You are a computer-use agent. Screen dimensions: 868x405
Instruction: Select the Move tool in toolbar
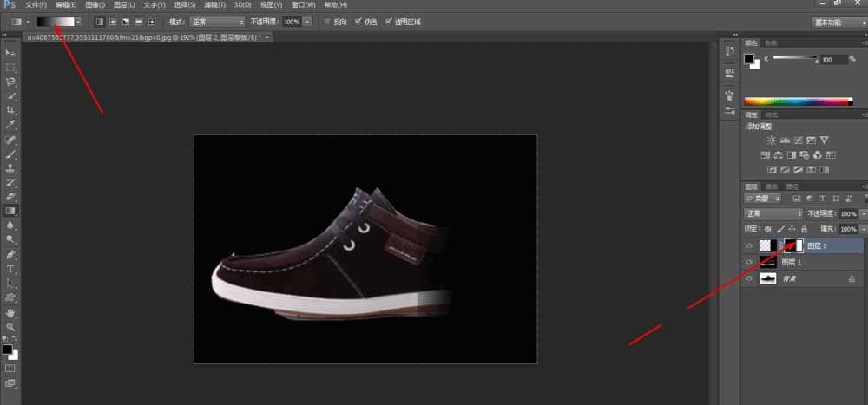pos(10,53)
